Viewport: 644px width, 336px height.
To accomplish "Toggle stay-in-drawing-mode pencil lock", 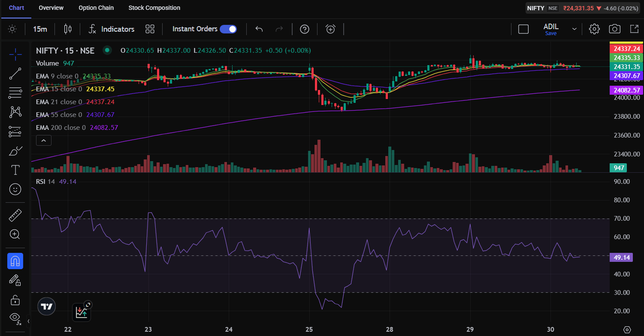I will [15, 280].
